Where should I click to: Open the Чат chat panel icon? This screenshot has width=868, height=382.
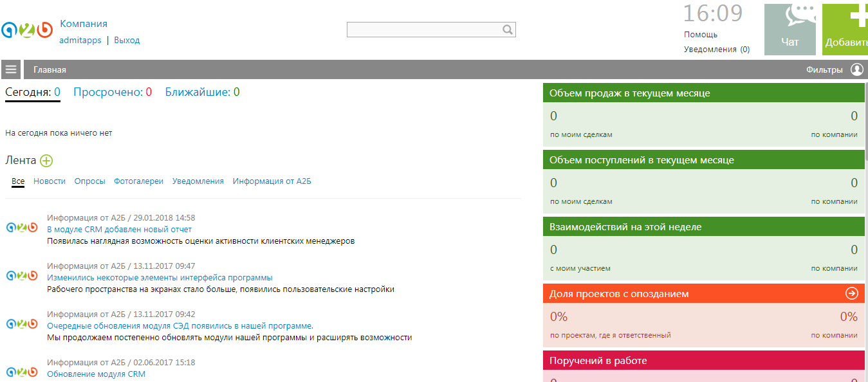(x=790, y=29)
